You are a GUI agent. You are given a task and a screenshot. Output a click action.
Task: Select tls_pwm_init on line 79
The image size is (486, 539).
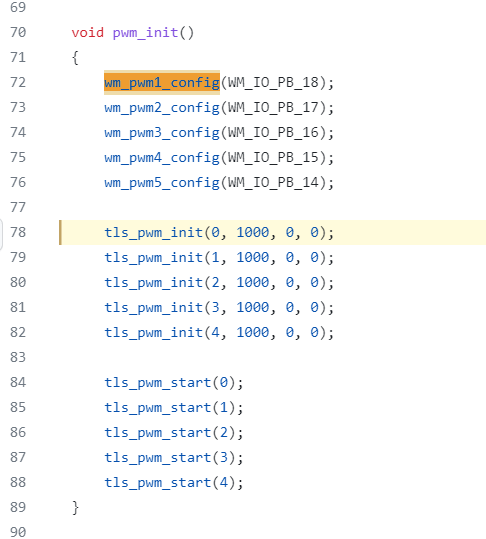154,257
